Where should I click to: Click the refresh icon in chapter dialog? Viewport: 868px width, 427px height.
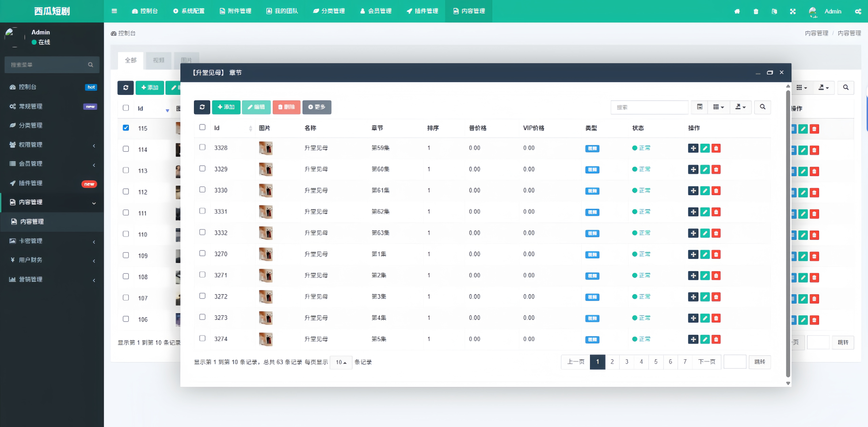[202, 107]
